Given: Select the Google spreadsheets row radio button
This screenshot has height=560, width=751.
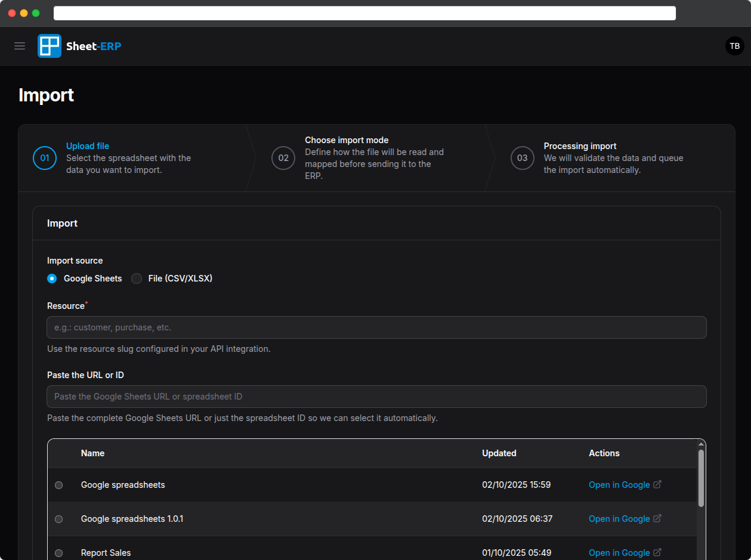Looking at the screenshot, I should point(58,485).
